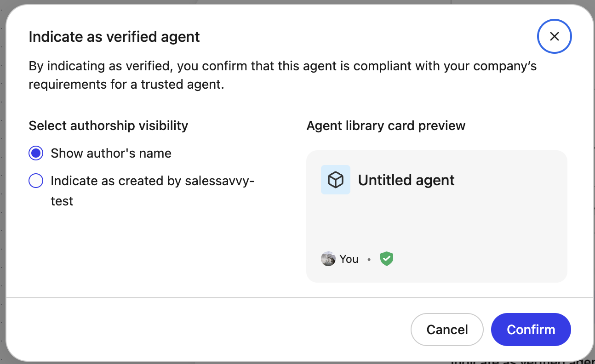Click the blank area of the preview card
Viewport: 595px width, 364px height.
(x=436, y=221)
